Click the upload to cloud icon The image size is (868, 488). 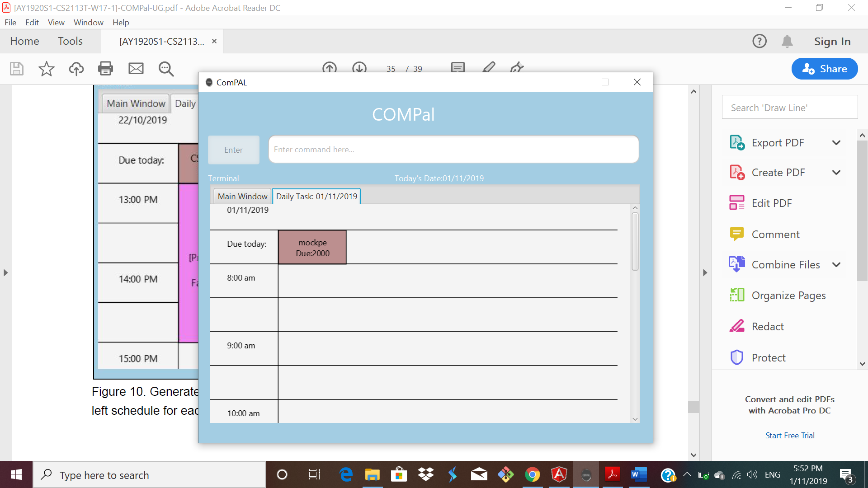76,69
